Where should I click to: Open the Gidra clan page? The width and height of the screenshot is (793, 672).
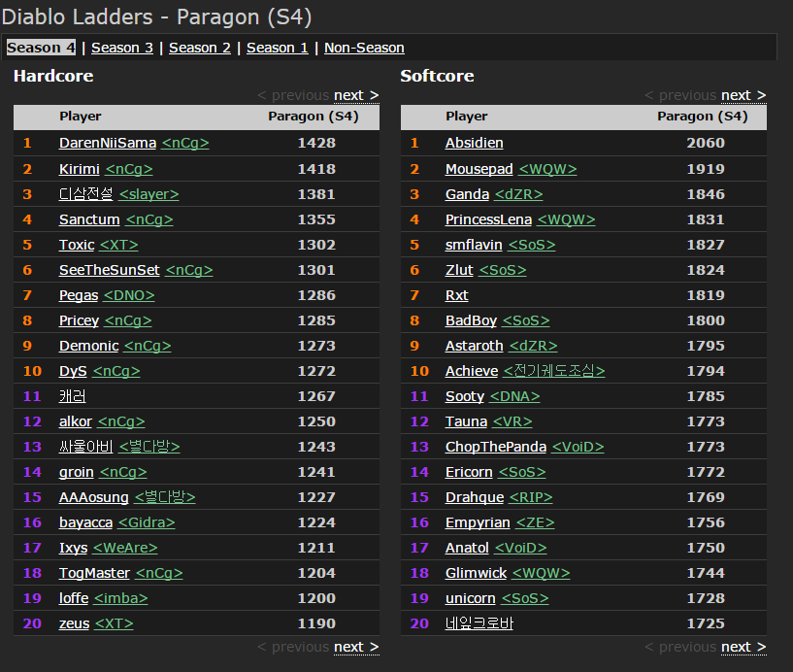pyautogui.click(x=147, y=522)
